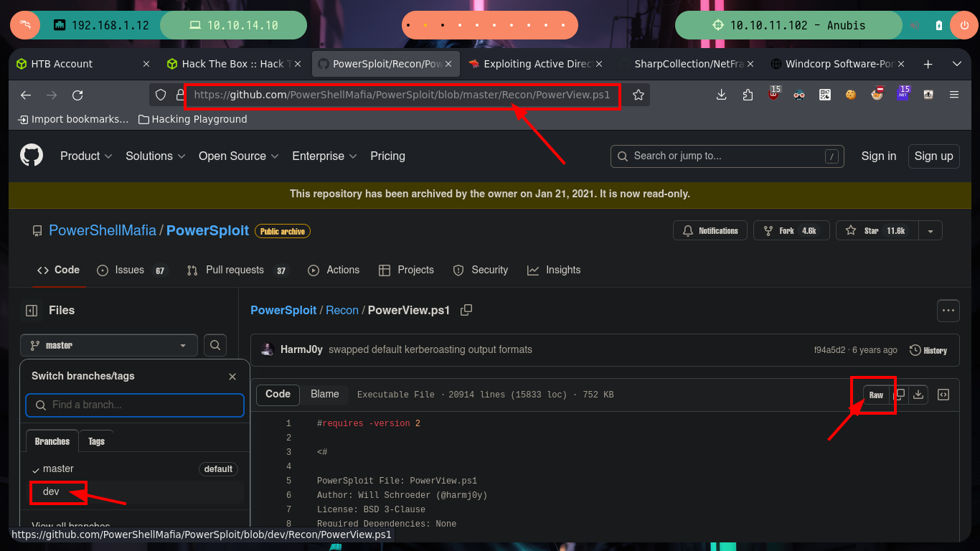Collapse the Files tree side panel icon
Screen dimensions: 980x551
(32, 311)
